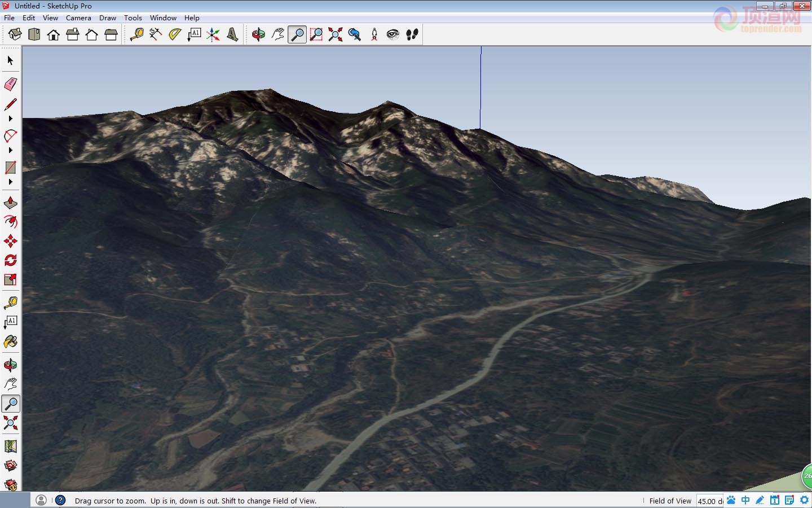Activate the Orbit tool in top toolbar
The width and height of the screenshot is (812, 508).
(x=258, y=34)
